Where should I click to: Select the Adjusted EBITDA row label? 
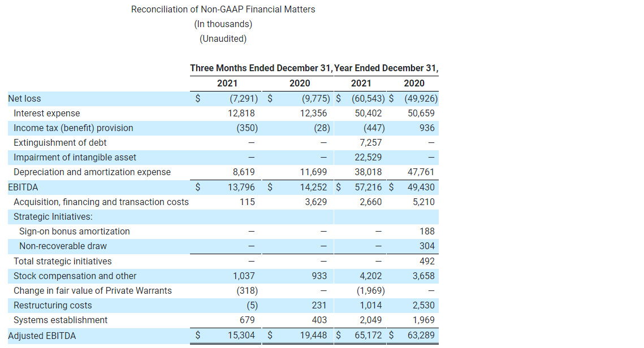41,335
